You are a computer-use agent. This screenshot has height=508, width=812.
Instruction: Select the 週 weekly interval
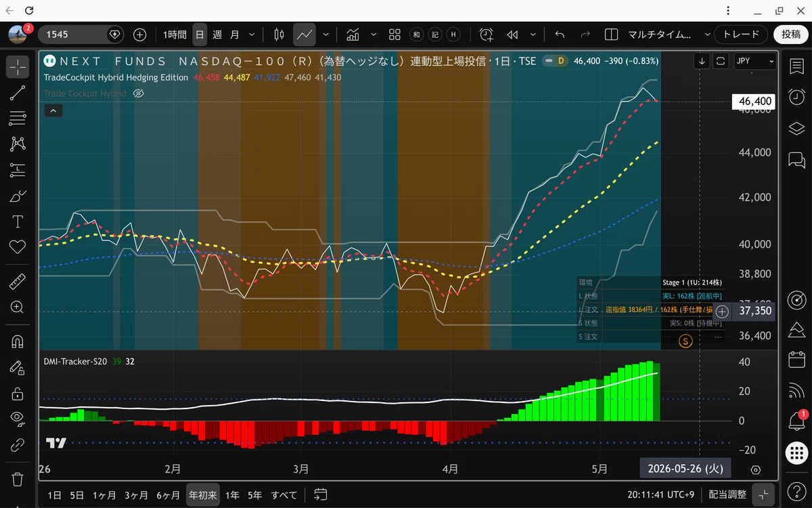pos(217,35)
